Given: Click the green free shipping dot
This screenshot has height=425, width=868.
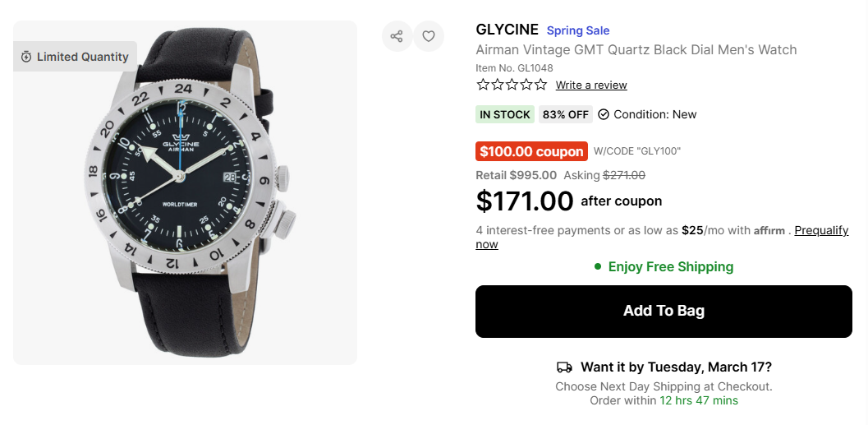Looking at the screenshot, I should (x=599, y=266).
